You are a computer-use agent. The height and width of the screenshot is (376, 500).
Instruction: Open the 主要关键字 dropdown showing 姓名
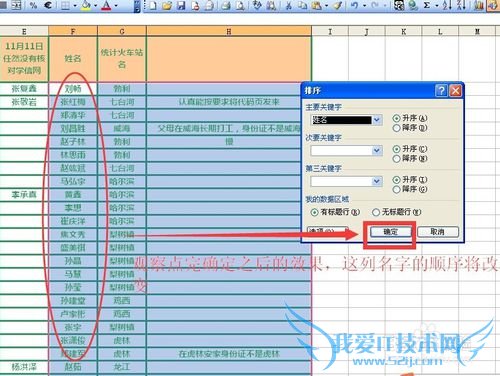(377, 120)
